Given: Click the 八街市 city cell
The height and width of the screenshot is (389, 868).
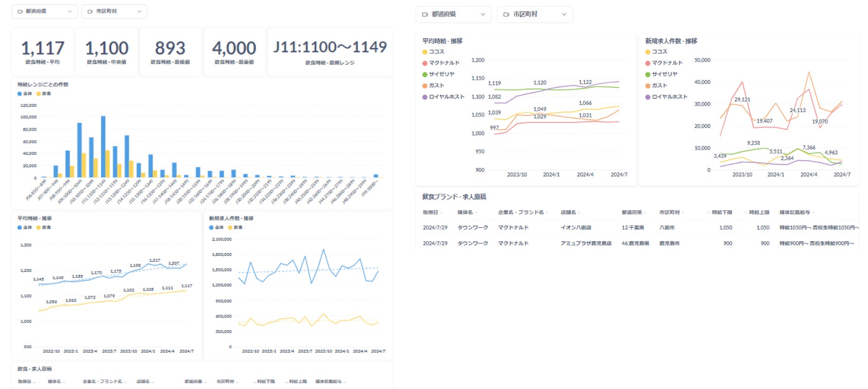Looking at the screenshot, I should 667,228.
